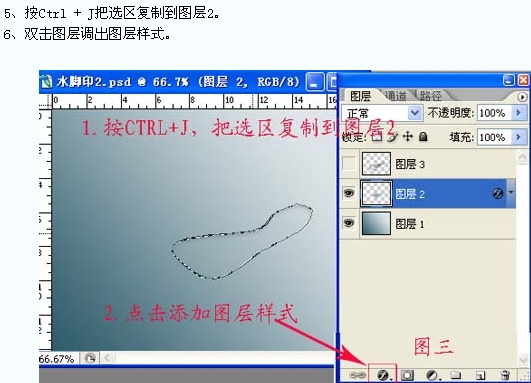
Task: Lock transparent pixels of the layer
Action: click(377, 136)
